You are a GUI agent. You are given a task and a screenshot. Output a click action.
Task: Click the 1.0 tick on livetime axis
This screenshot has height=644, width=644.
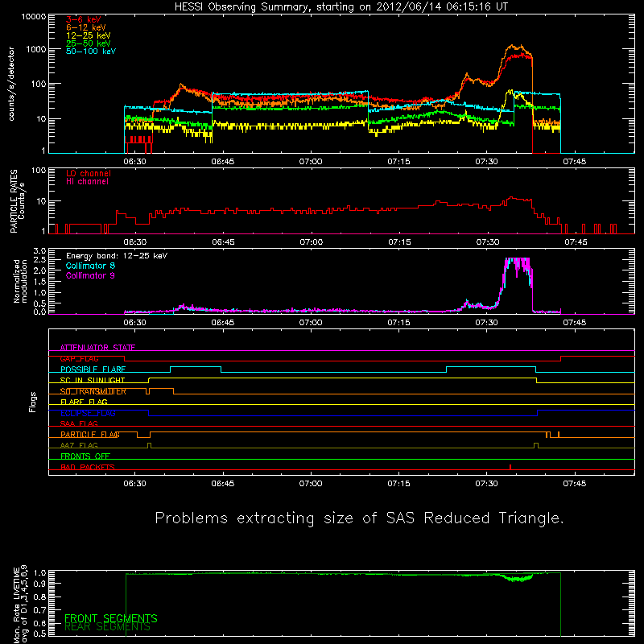[39, 573]
